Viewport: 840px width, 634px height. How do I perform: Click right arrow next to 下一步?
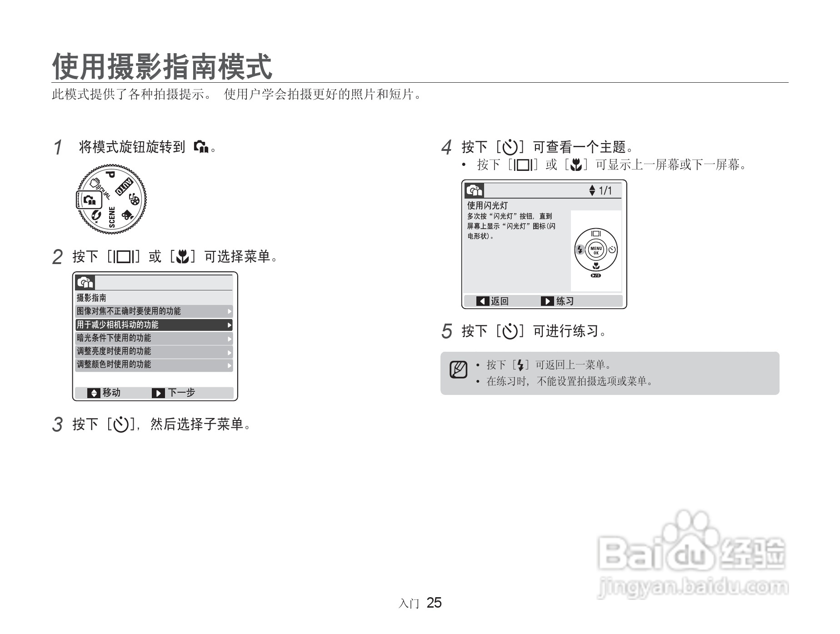(x=158, y=393)
